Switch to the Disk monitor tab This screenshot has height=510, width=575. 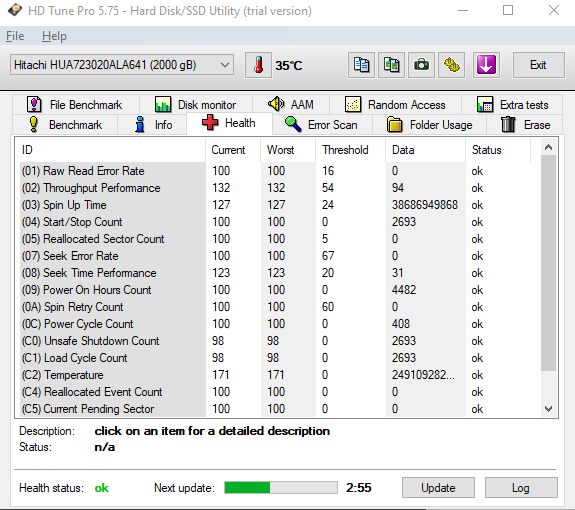click(x=196, y=104)
